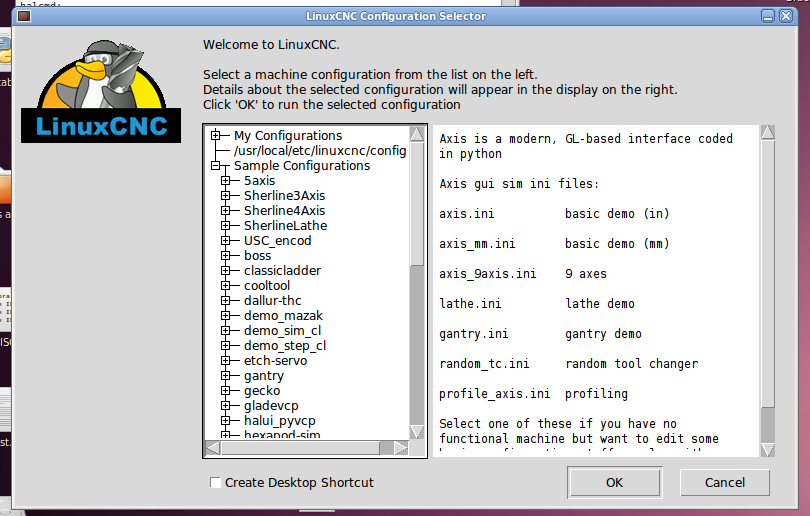Expand the demo_mazak node
The height and width of the screenshot is (516, 810).
pos(225,316)
